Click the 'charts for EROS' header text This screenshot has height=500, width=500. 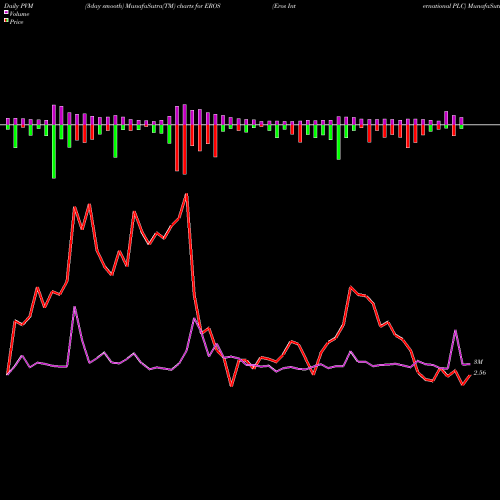click(x=199, y=6)
